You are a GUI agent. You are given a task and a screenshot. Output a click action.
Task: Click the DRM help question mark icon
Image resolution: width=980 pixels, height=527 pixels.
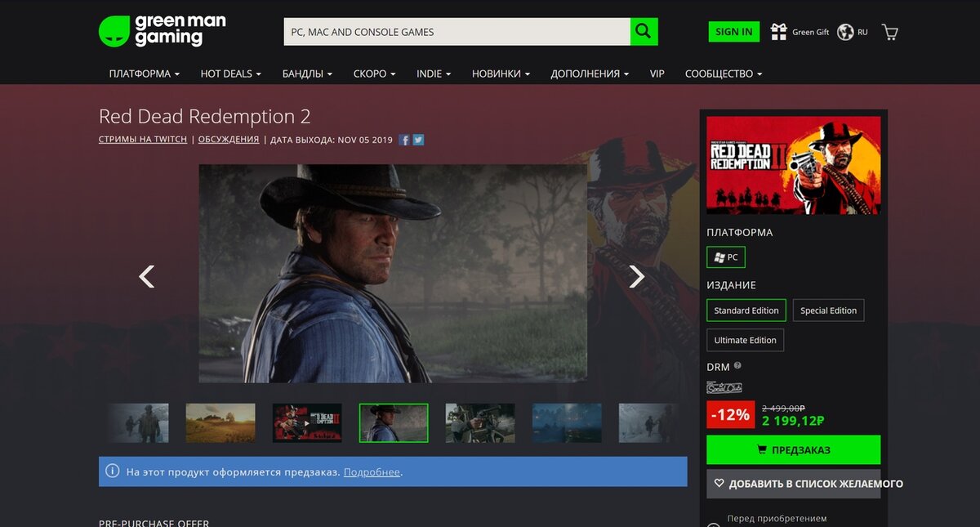click(737, 366)
